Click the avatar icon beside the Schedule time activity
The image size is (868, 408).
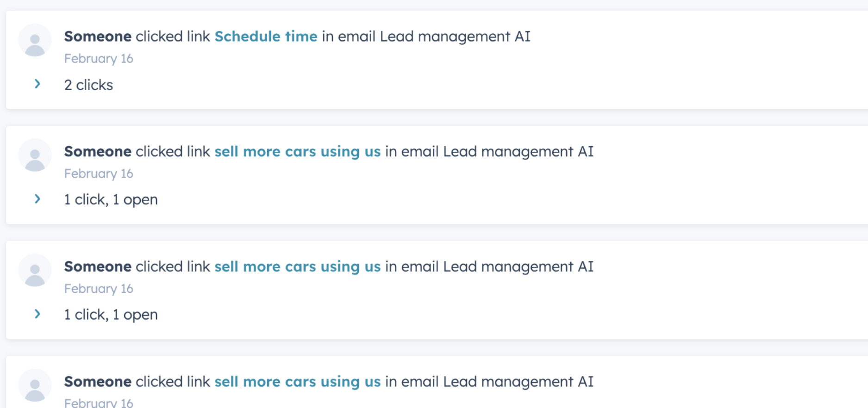pos(35,40)
